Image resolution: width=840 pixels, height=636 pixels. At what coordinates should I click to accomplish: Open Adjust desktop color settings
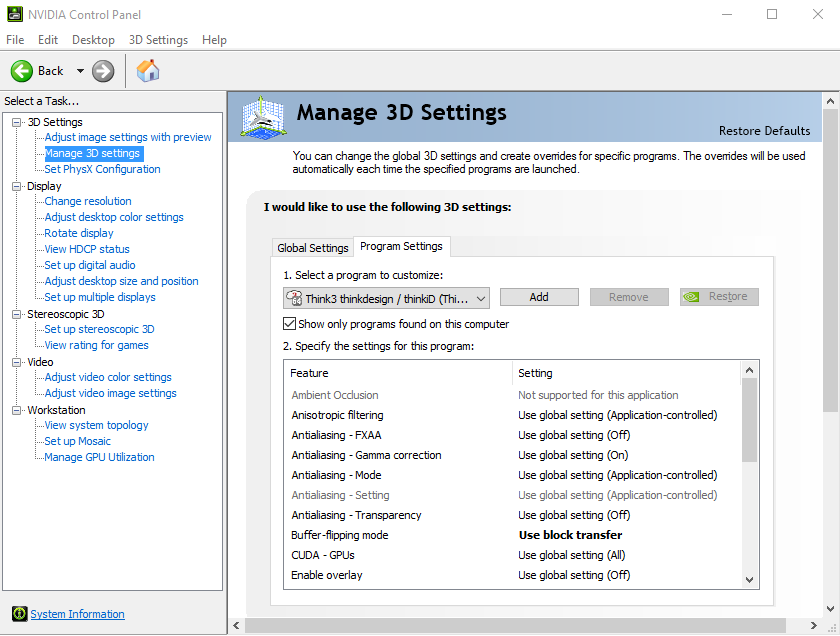coord(114,217)
